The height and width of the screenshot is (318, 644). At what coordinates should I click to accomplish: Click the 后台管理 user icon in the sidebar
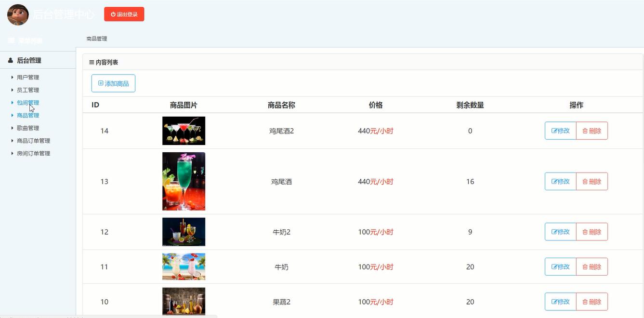point(11,60)
